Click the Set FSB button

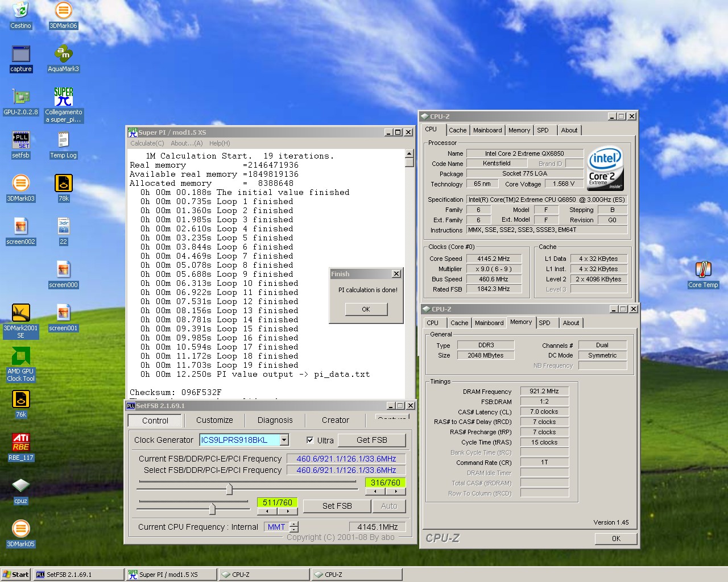(337, 506)
